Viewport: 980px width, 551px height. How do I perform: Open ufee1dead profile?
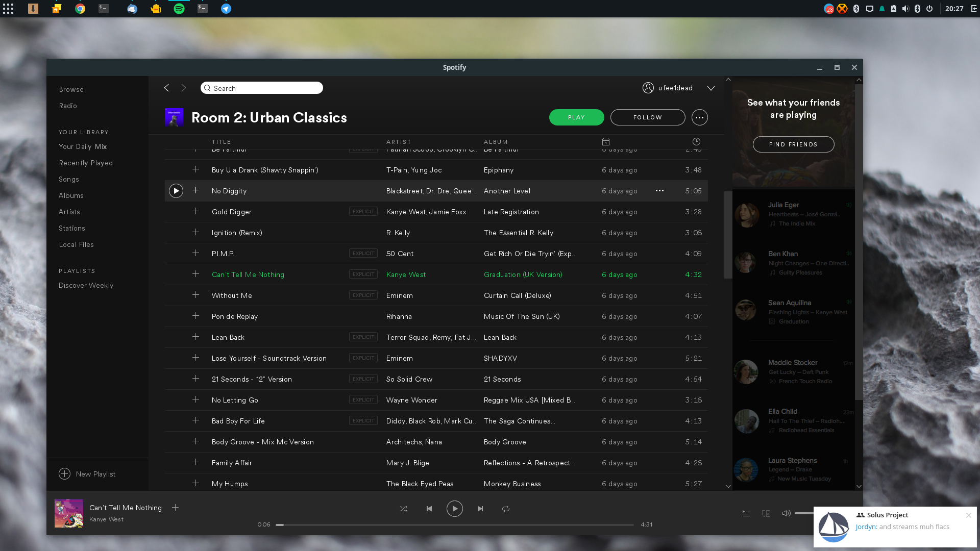pyautogui.click(x=668, y=88)
